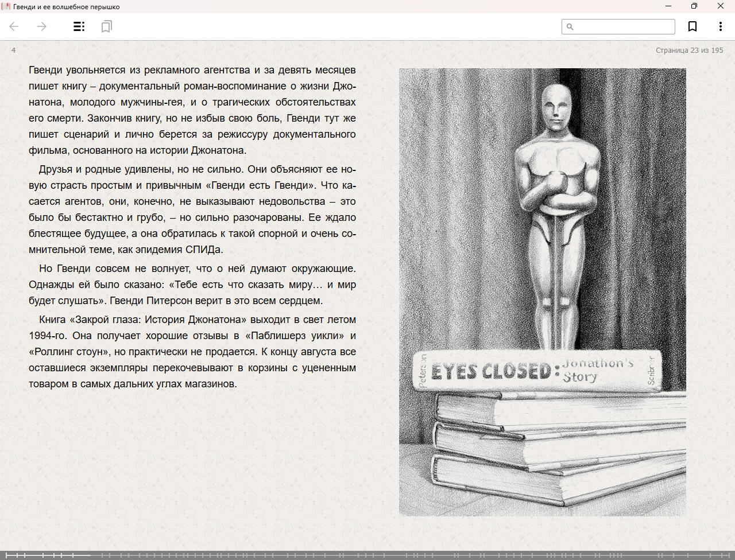Click the forward navigation arrow
This screenshot has height=560, width=735.
42,26
